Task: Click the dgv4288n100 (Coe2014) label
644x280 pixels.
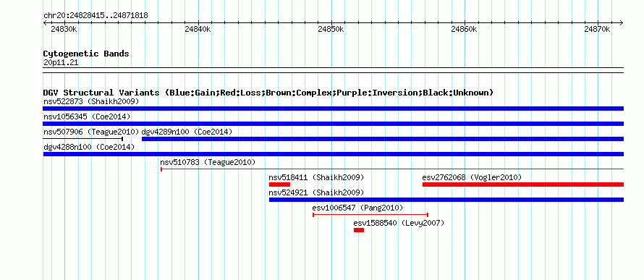Action: (x=89, y=147)
